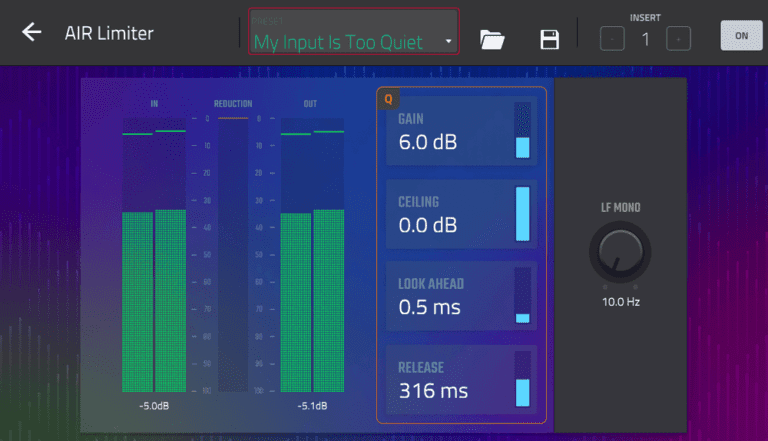Screen dimensions: 768x441
Task: Click the Release slider bar
Action: (522, 379)
